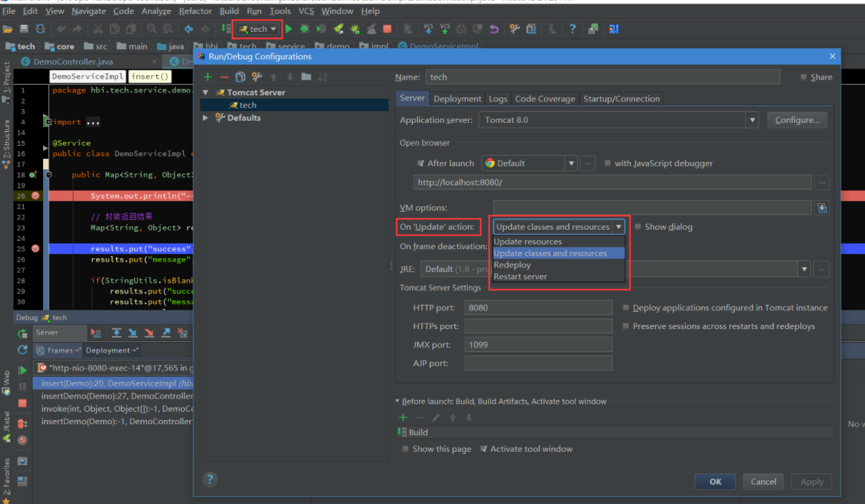Click the OK button
The width and height of the screenshot is (865, 504).
[x=716, y=481]
